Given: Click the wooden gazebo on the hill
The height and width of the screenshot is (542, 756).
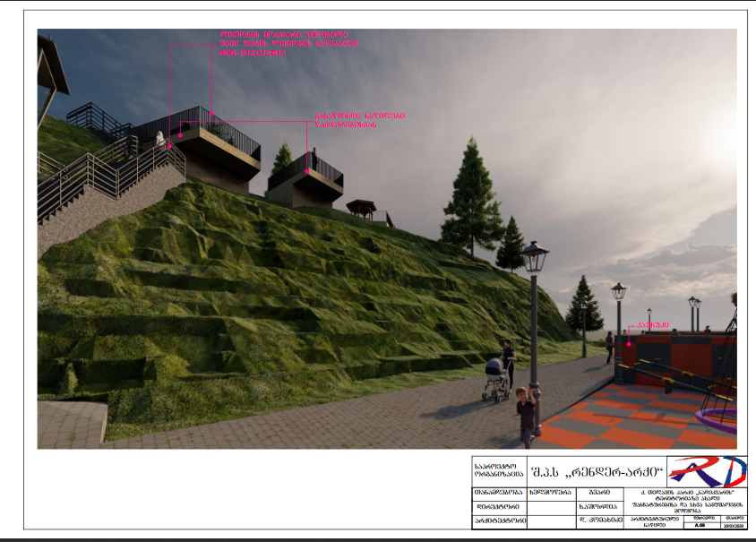Looking at the screenshot, I should pyautogui.click(x=361, y=209).
